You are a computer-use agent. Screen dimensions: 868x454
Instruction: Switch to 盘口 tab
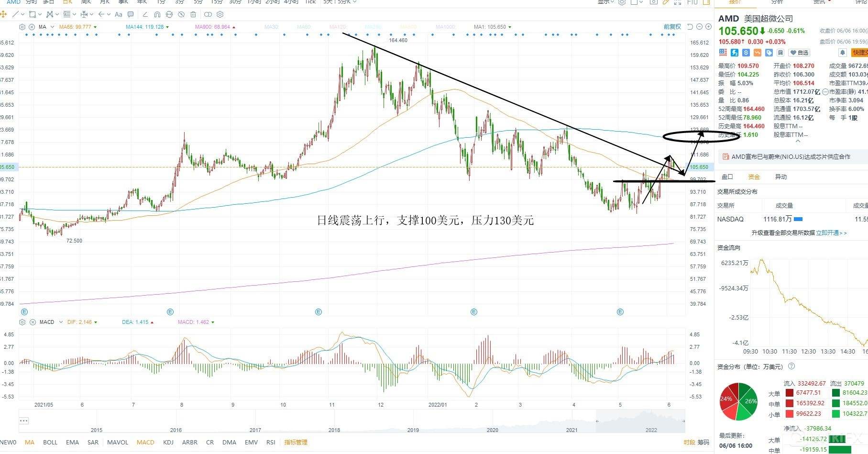tap(727, 177)
